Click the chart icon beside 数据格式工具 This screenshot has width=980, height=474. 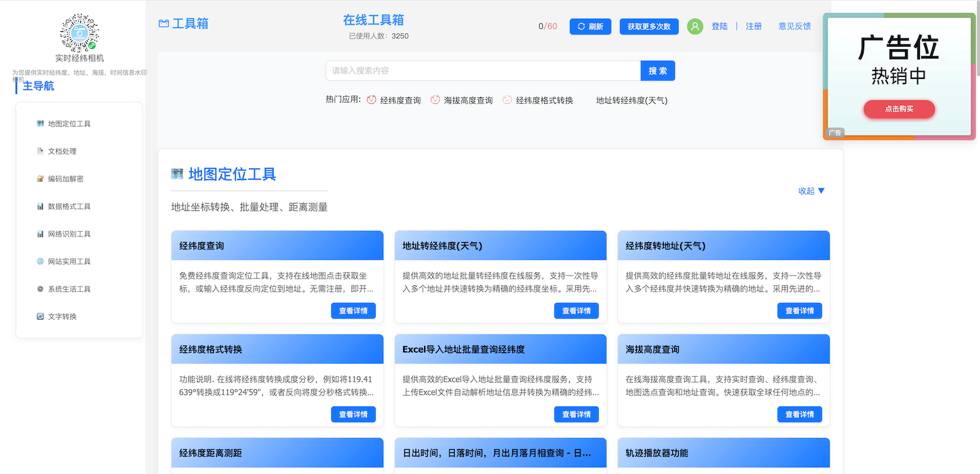41,206
